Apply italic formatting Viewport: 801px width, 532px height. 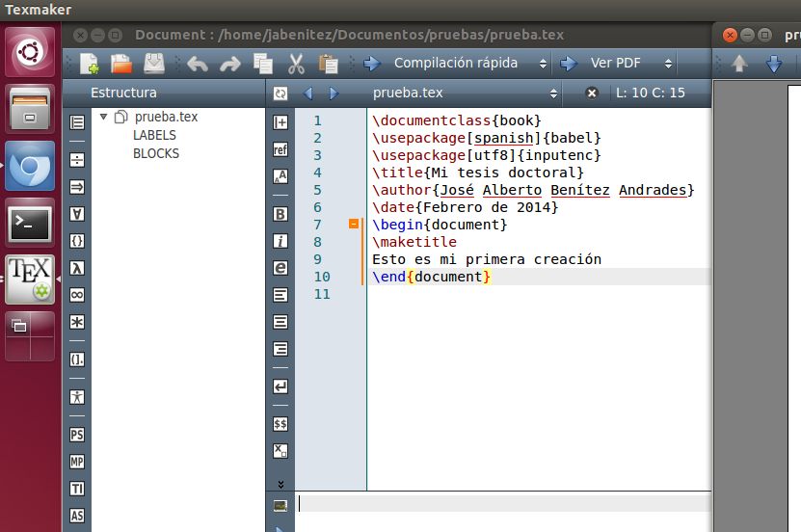280,241
